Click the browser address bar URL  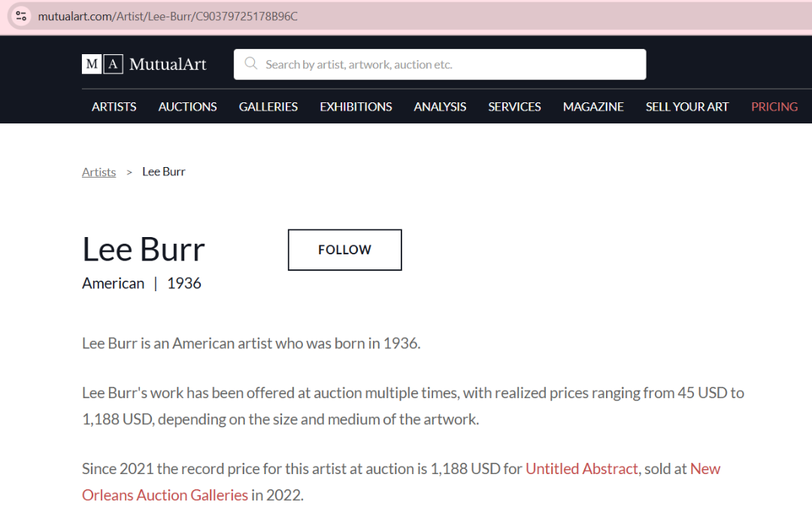pos(168,16)
